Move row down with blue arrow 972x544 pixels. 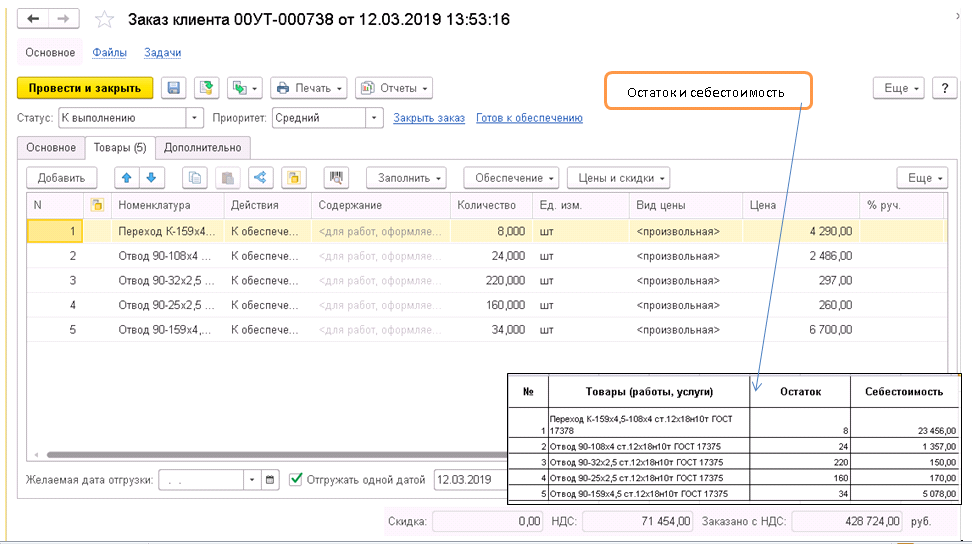(x=150, y=178)
